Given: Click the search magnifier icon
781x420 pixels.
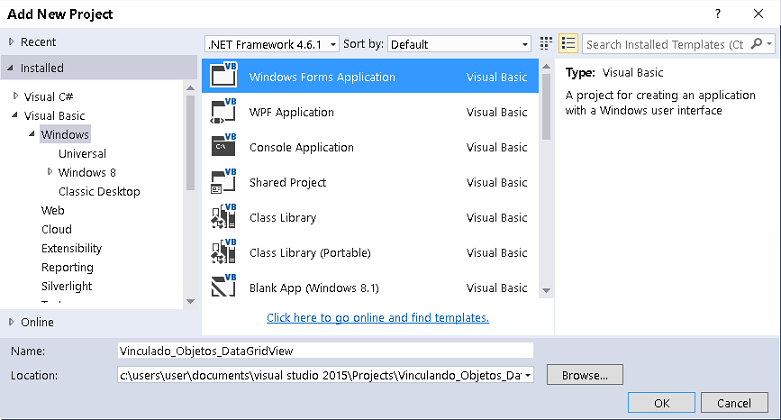Looking at the screenshot, I should coord(757,44).
